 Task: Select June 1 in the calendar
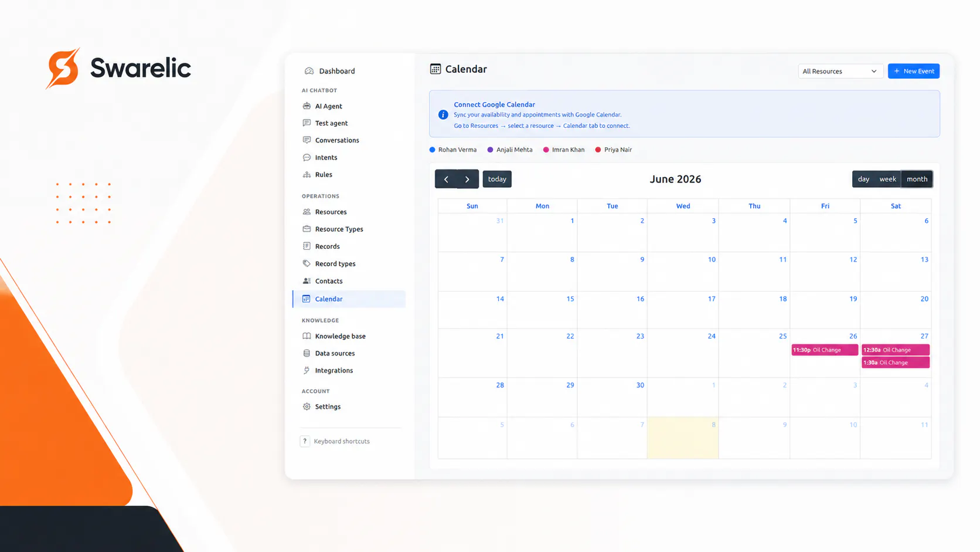pos(542,232)
